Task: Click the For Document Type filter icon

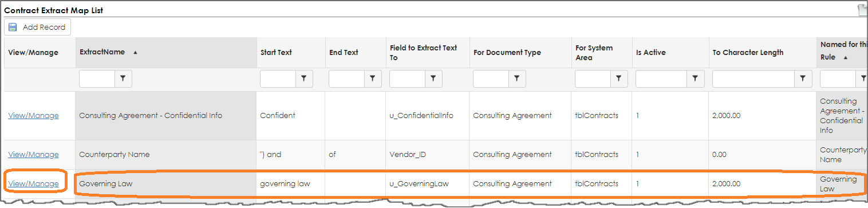Action: point(517,79)
